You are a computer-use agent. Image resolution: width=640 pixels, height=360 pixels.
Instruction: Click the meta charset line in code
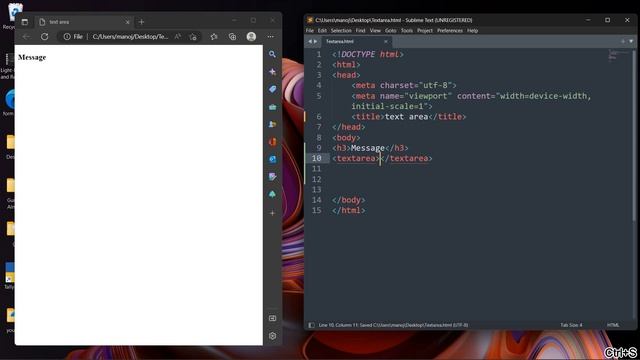coord(404,85)
